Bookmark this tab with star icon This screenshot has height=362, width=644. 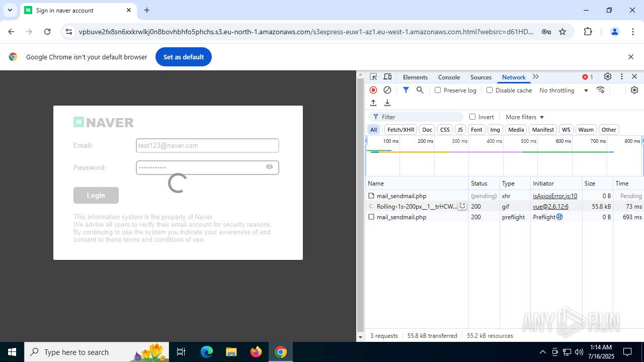(x=562, y=32)
